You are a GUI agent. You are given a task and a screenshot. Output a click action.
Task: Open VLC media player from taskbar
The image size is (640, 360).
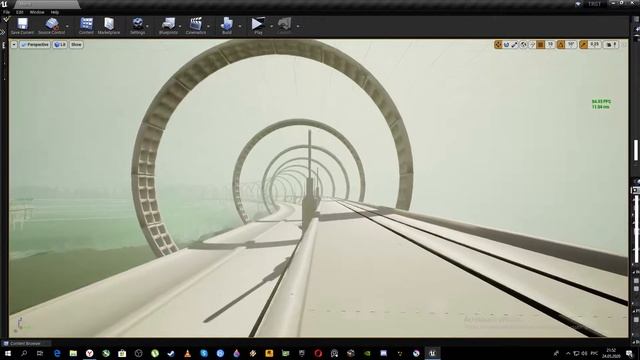pos(187,353)
